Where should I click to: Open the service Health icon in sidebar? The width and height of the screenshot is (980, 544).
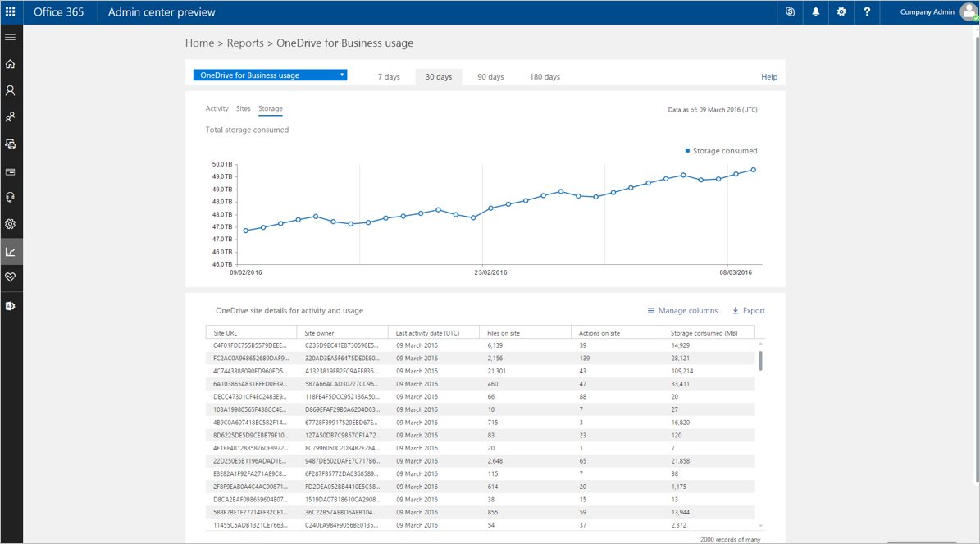pos(11,277)
